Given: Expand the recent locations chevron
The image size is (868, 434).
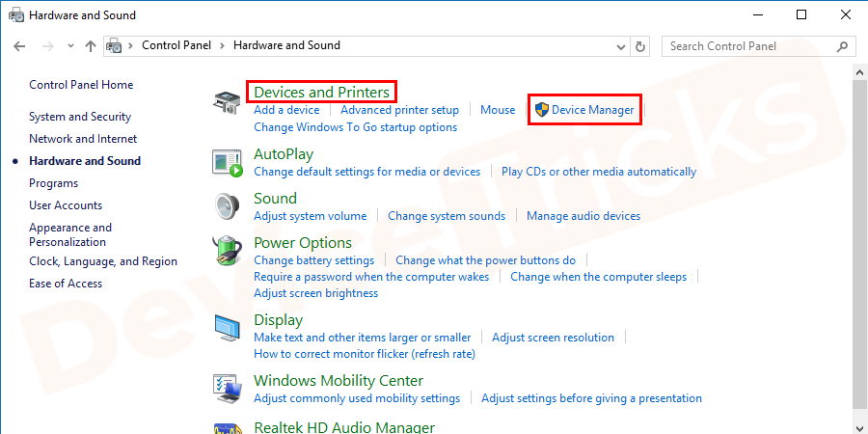Looking at the screenshot, I should click(68, 45).
